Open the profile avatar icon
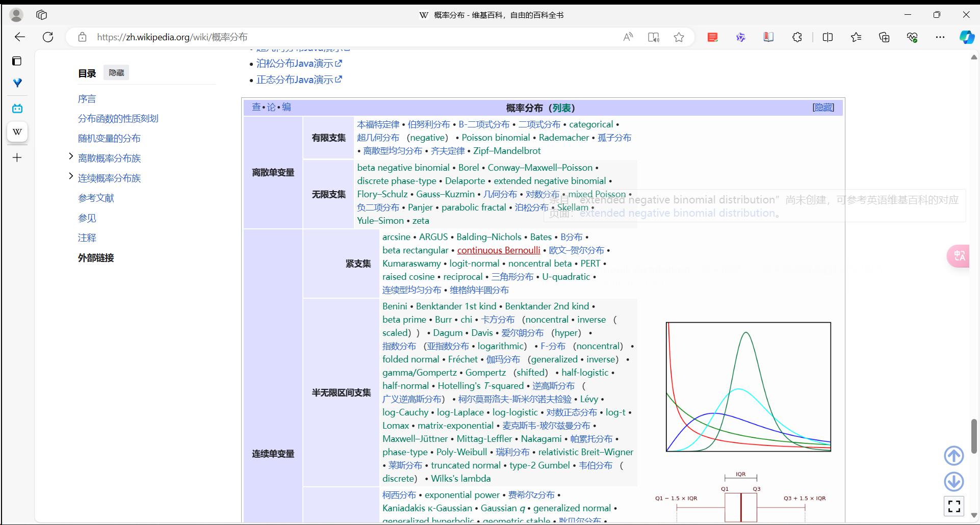This screenshot has height=525, width=980. pos(16,15)
